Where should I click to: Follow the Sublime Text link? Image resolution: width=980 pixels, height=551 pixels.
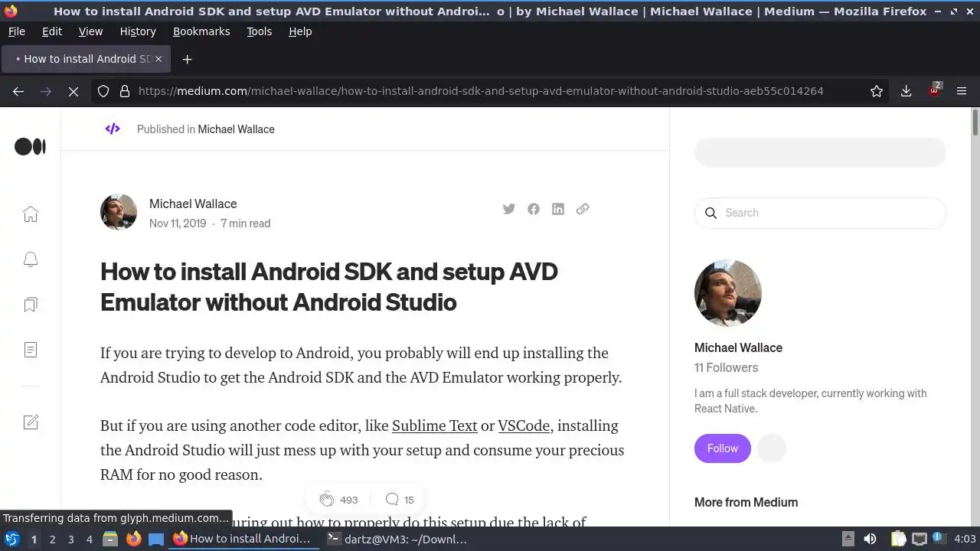coord(434,425)
